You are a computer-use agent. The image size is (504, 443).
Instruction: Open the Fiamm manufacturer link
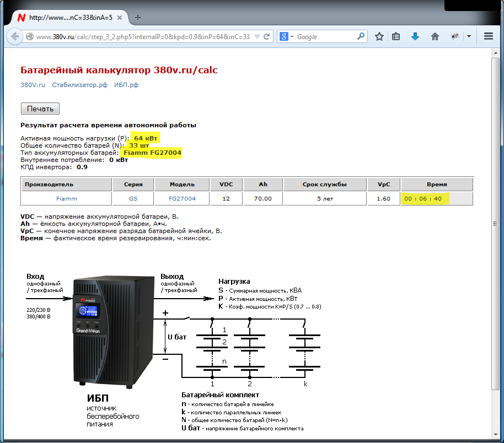pyautogui.click(x=67, y=198)
